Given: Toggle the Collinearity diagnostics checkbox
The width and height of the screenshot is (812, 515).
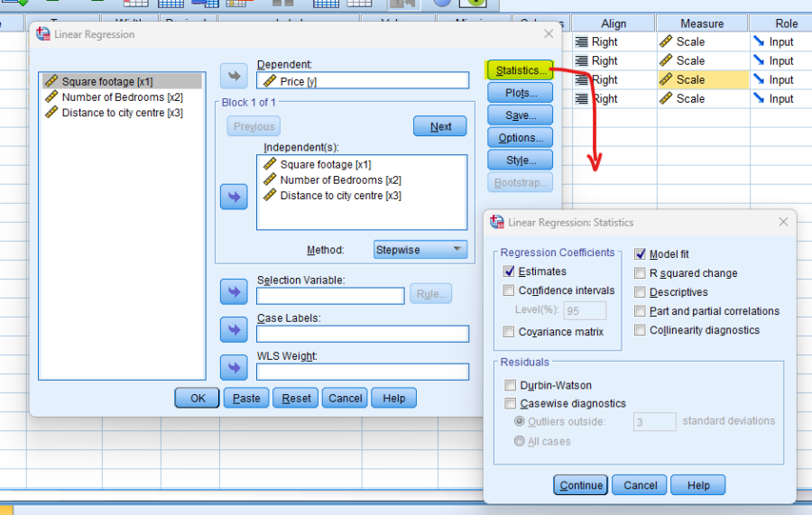Looking at the screenshot, I should coord(640,330).
